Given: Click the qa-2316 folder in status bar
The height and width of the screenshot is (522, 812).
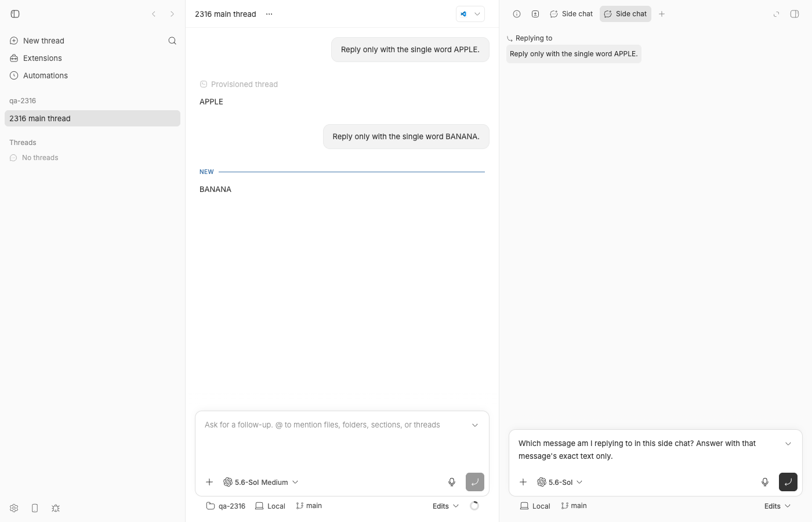Looking at the screenshot, I should point(226,506).
